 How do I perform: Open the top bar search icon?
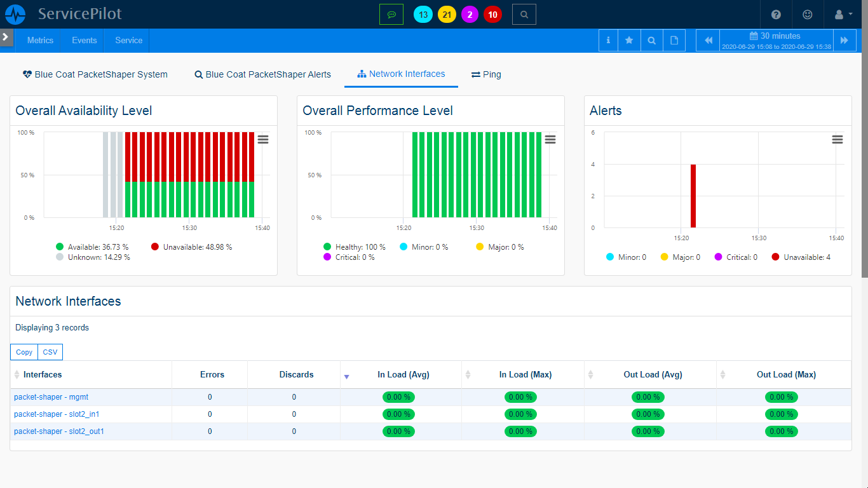(x=524, y=14)
